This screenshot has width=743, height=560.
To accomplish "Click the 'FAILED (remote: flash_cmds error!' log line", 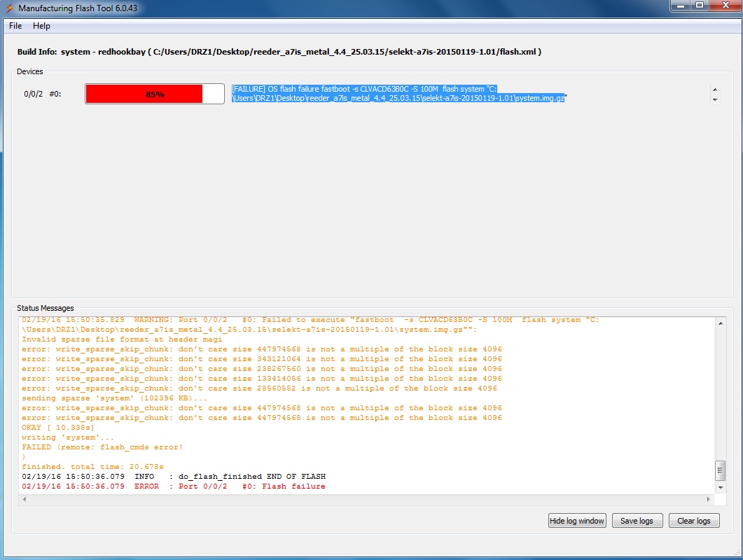I will [x=102, y=447].
